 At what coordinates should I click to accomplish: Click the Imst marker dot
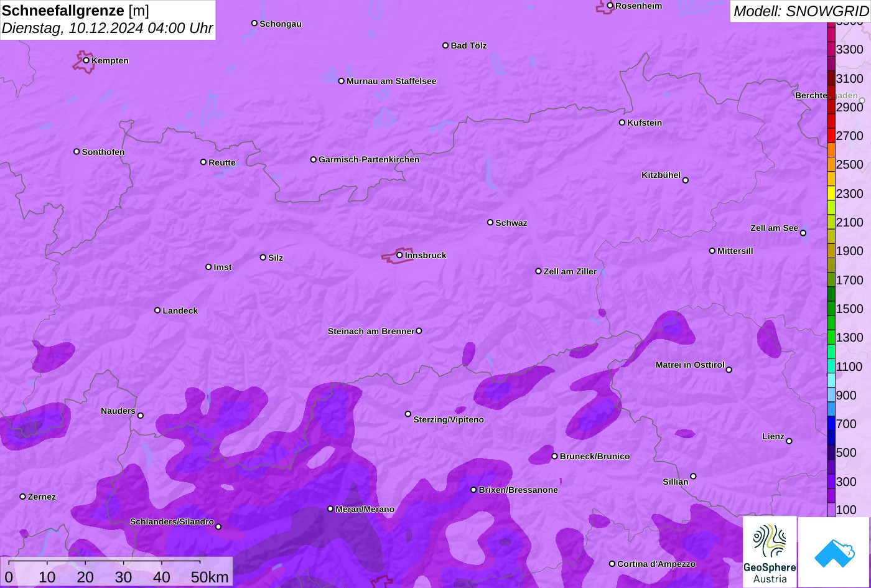(208, 267)
